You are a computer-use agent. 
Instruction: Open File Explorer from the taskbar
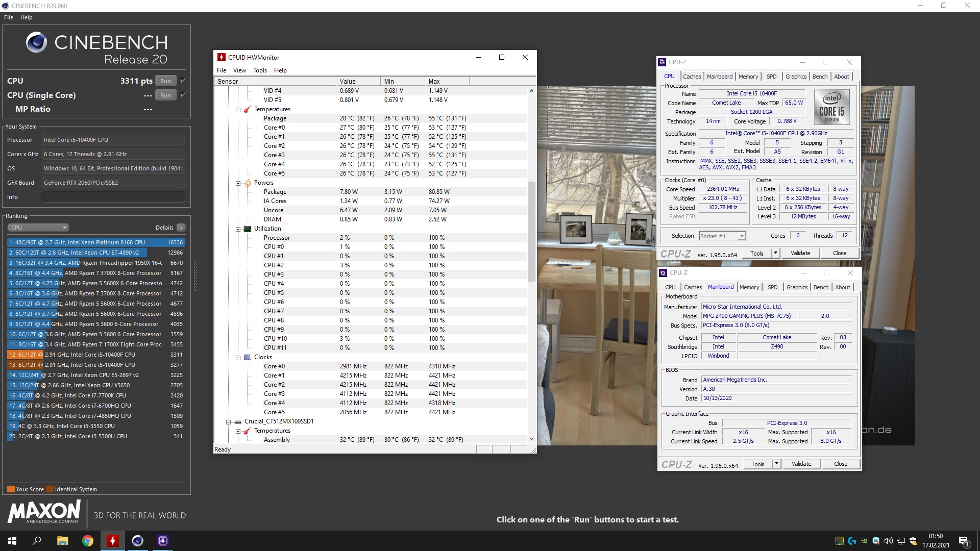coord(62,541)
